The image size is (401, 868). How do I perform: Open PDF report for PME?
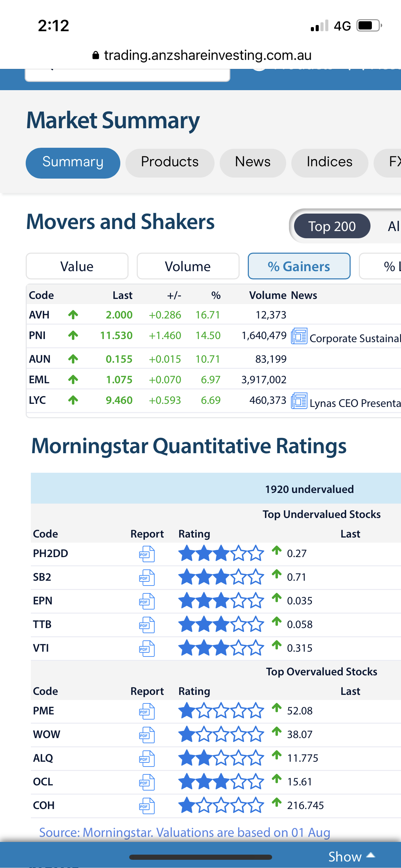tap(147, 711)
